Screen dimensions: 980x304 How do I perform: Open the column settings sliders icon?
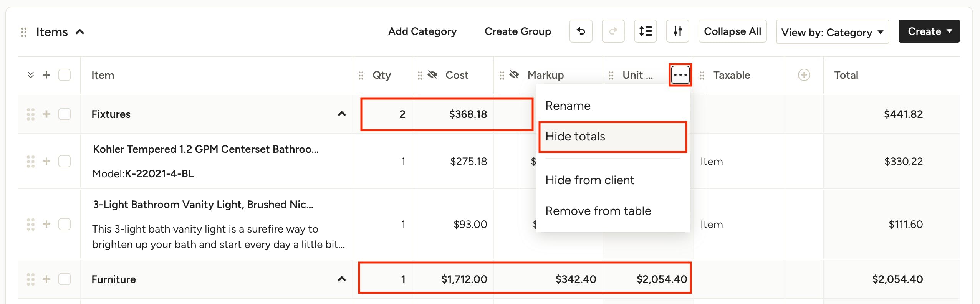(x=677, y=31)
